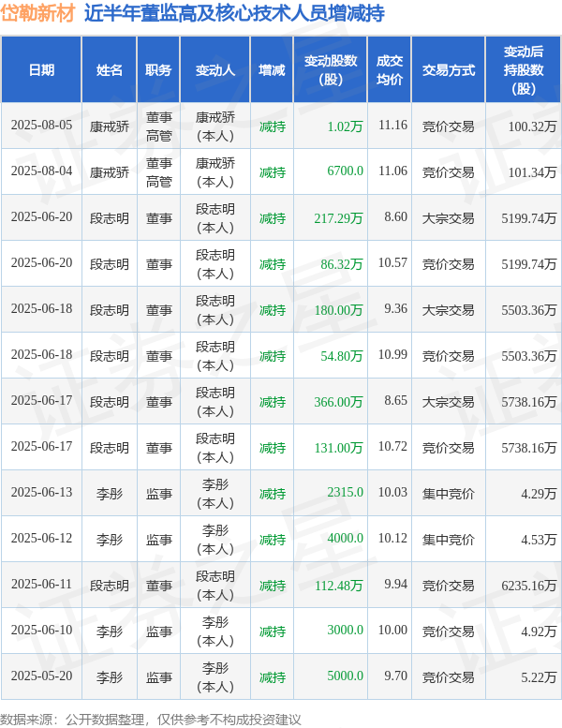
Task: Select the date cell 2025-06-11
Action: coord(42,585)
